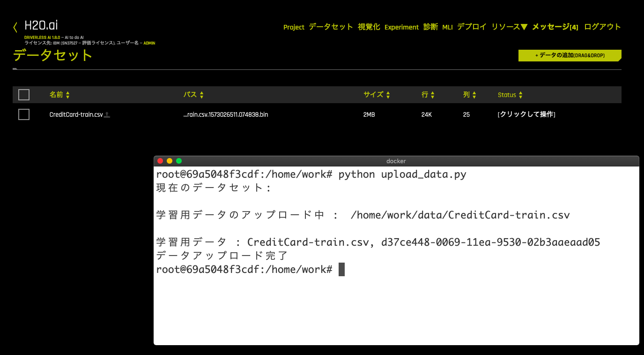
Task: Open the [クリックして操作] actions menu
Action: 526,114
